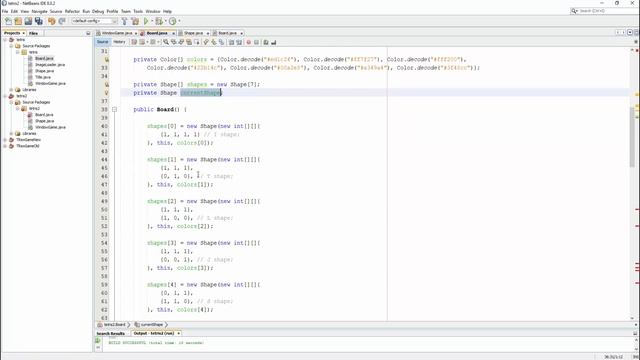Click the Shift Line Left editor icon

point(231,42)
